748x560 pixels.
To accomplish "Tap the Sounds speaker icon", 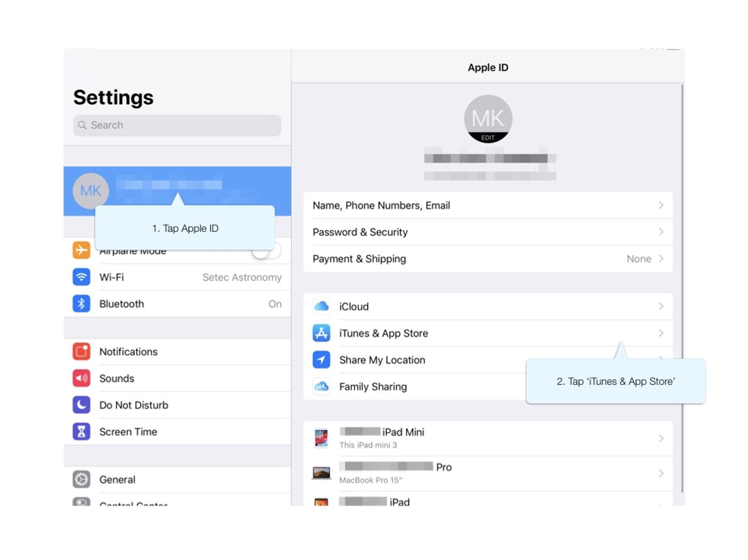I will point(81,378).
